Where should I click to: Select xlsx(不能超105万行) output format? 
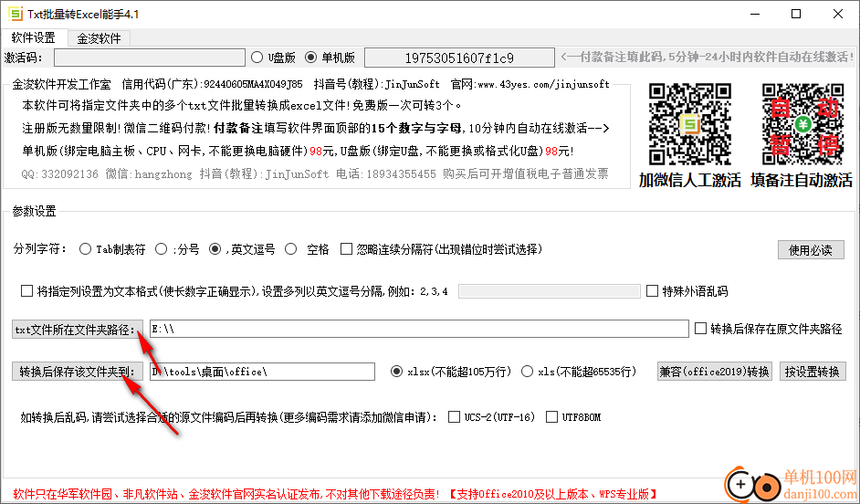point(450,372)
